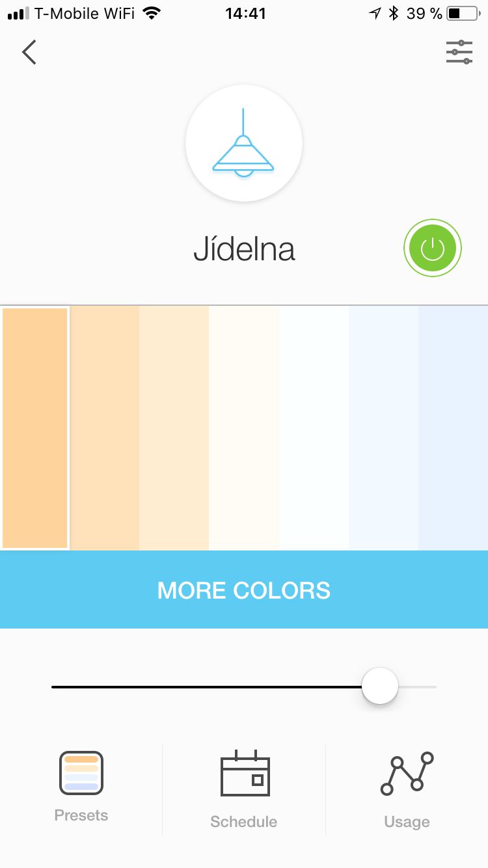Tap the Jídelna device name
The width and height of the screenshot is (488, 868).
click(244, 249)
